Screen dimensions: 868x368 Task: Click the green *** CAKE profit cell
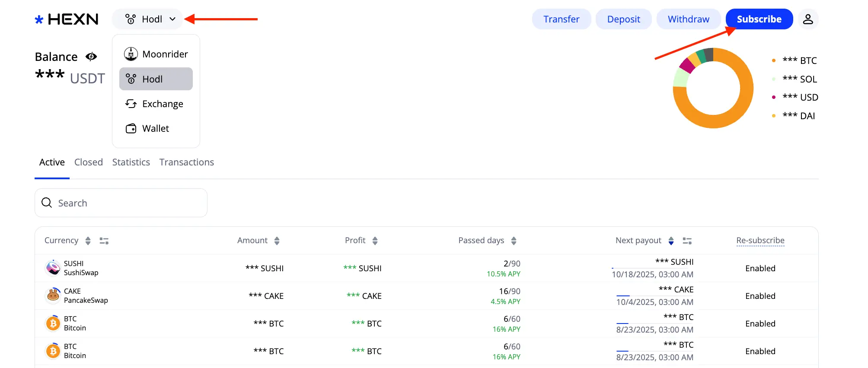[x=364, y=296]
